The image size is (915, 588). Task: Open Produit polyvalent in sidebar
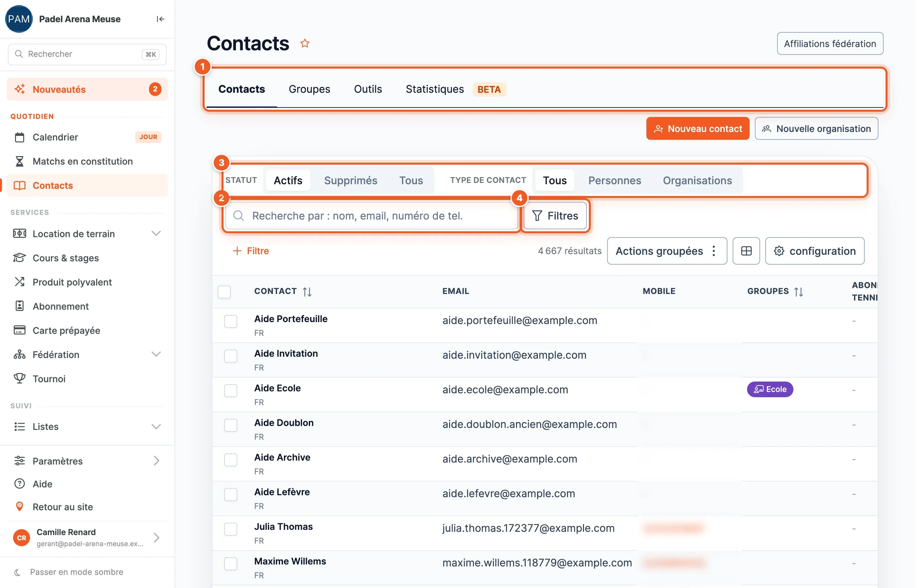coord(87,282)
